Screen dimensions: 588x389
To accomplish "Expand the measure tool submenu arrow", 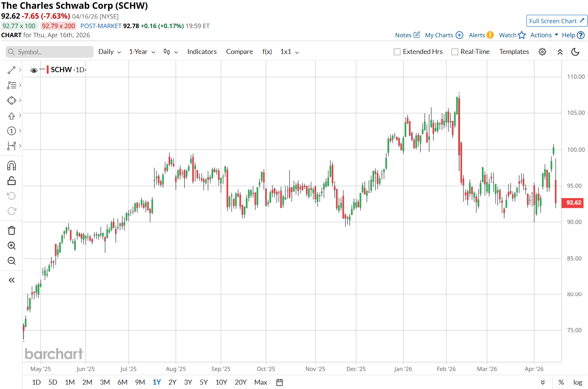I will [x=20, y=146].
